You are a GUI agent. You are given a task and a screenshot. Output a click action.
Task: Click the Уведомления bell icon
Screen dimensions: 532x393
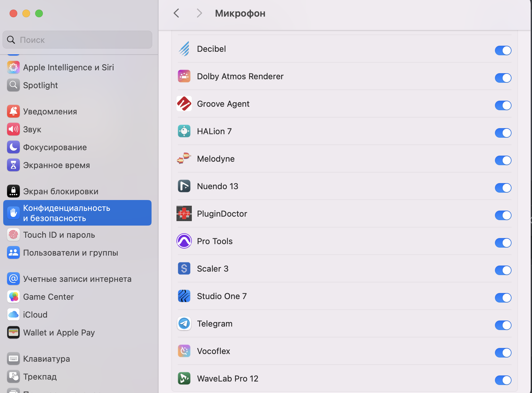(13, 112)
